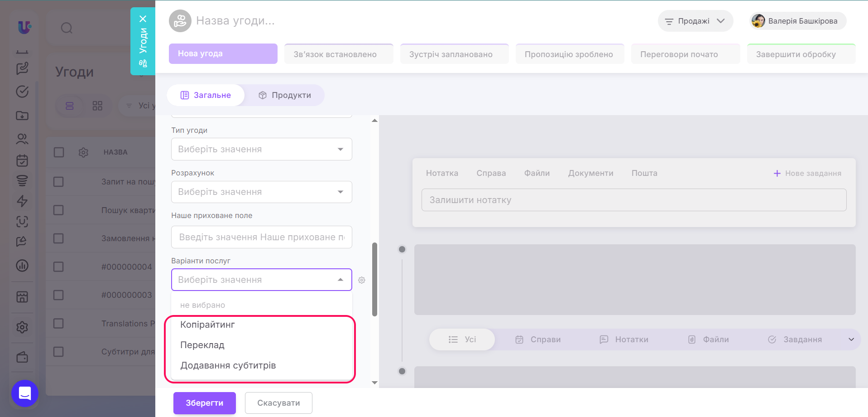Click the gear icon beside Варіанти послуг
Viewport: 868px width, 417px height.
pyautogui.click(x=361, y=280)
